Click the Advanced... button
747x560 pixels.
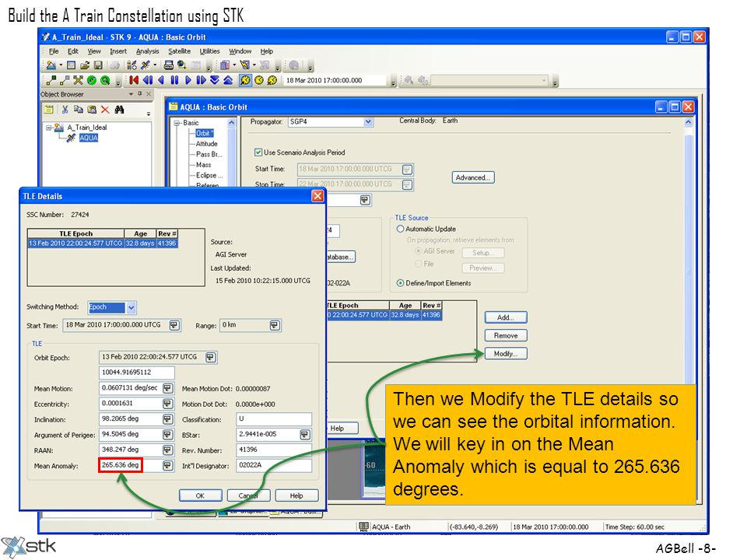tap(473, 177)
